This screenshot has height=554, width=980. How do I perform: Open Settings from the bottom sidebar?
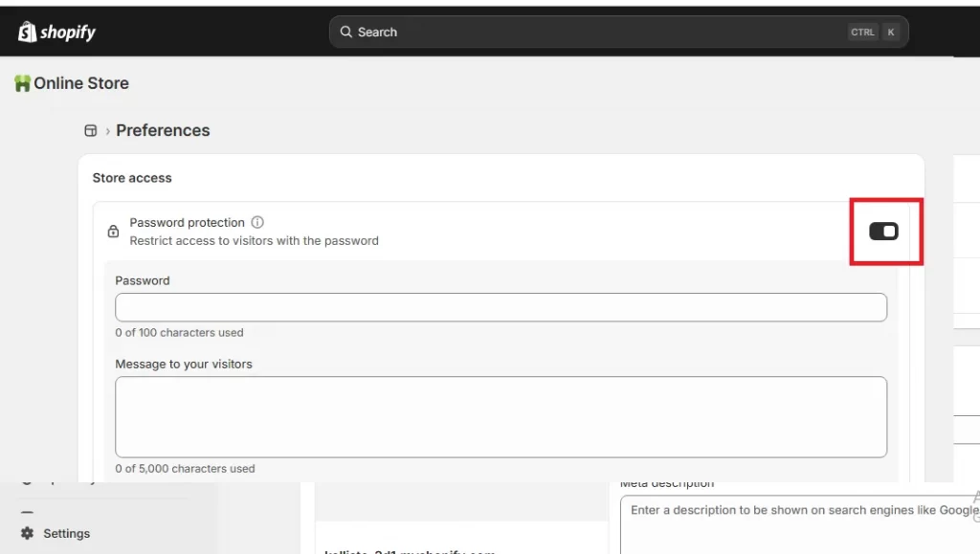[65, 533]
